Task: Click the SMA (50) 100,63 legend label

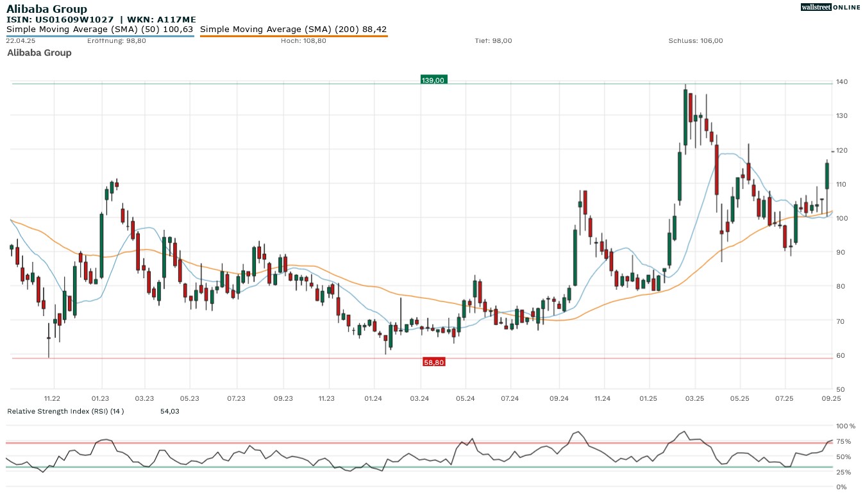Action: [100, 29]
